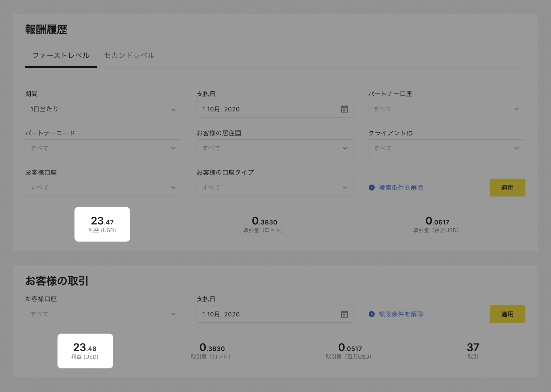551x392 pixels.
Task: Open calendar icon in reward history 支払日
Action: coord(344,109)
